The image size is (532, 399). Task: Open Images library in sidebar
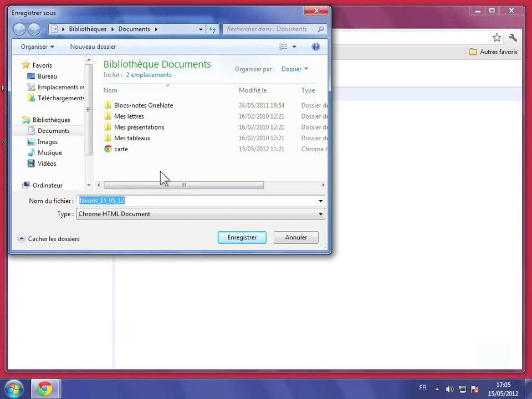coord(48,142)
